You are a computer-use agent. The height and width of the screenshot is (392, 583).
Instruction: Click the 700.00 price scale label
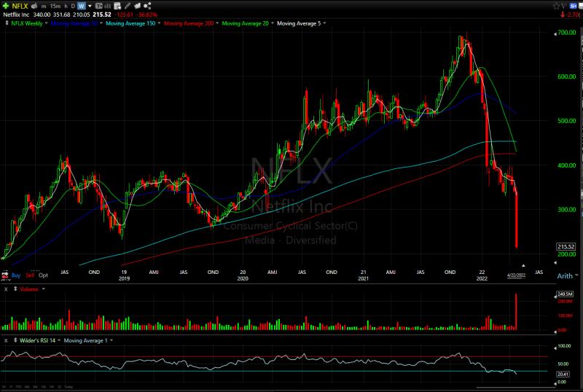click(x=567, y=32)
